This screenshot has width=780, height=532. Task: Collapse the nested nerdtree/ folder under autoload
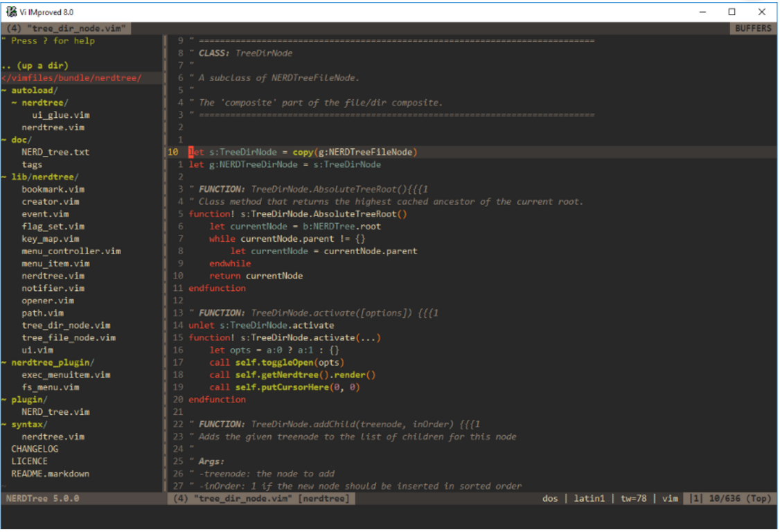(x=39, y=103)
